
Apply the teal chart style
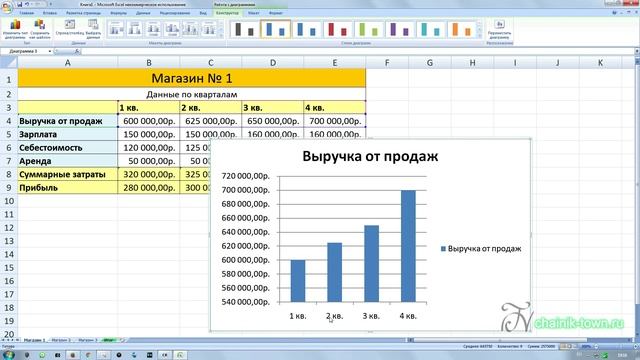[430, 29]
